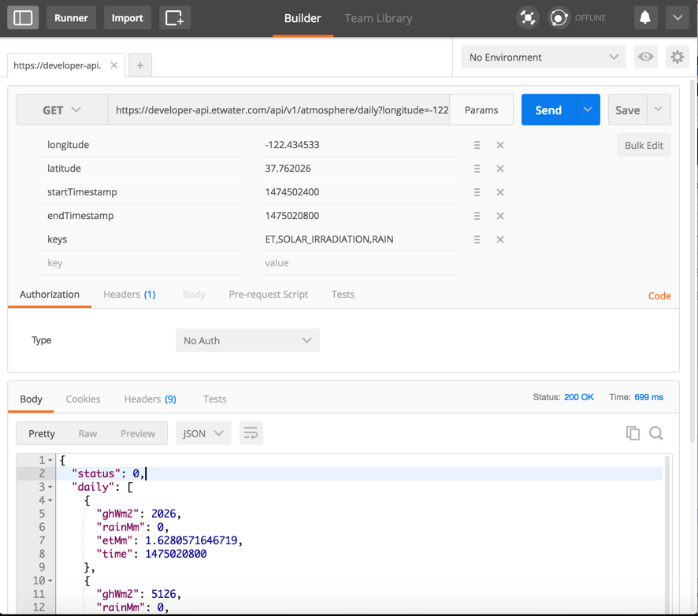
Task: Switch to the Team Library tab
Action: pyautogui.click(x=378, y=18)
